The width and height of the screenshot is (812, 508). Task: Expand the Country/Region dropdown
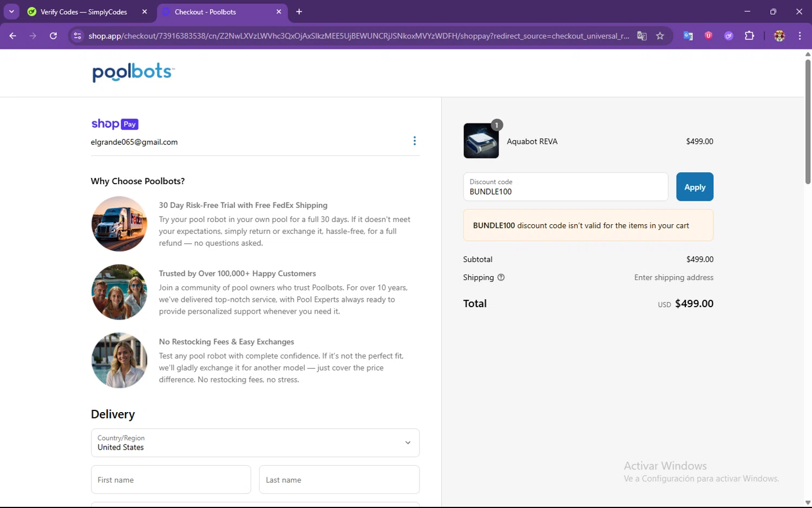coord(255,443)
